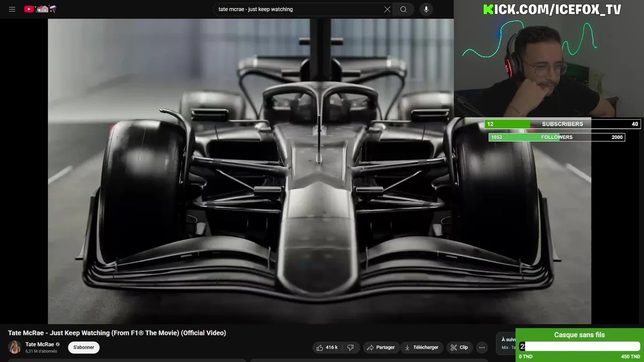Screen dimensions: 644x362
Task: Subscribe with the S'abonner button
Action: (84, 347)
